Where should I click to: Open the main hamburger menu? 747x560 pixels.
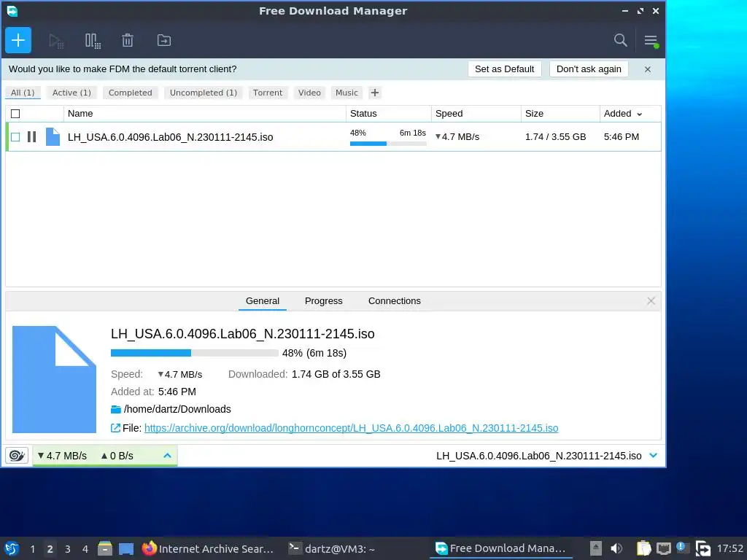click(651, 41)
